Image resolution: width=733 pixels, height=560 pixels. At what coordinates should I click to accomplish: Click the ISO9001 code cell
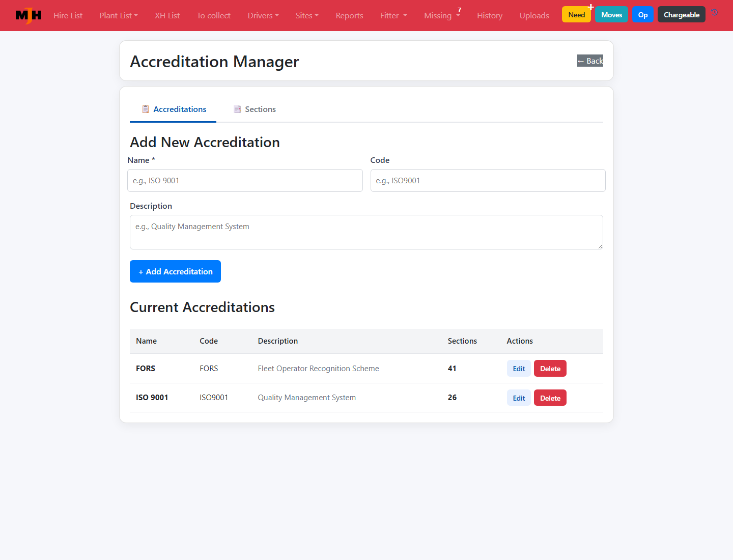pos(214,398)
